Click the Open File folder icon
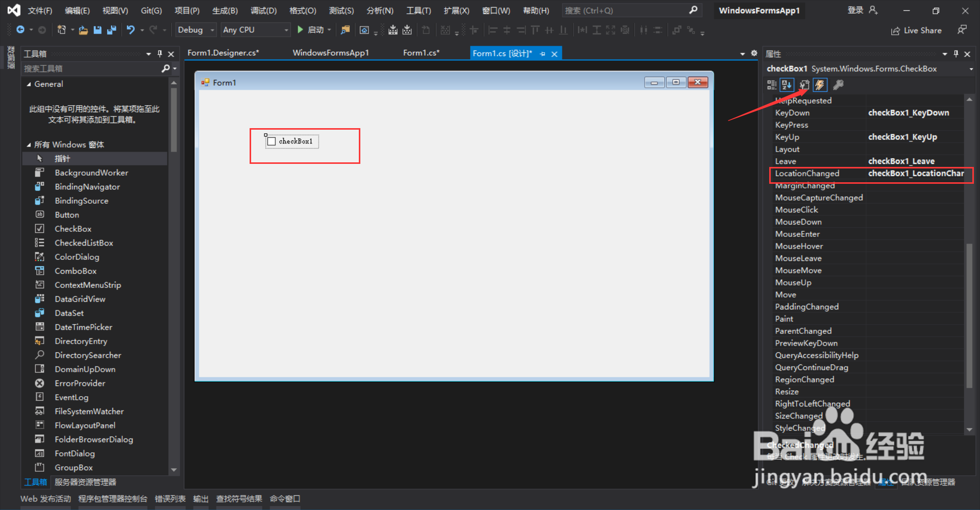 [83, 30]
